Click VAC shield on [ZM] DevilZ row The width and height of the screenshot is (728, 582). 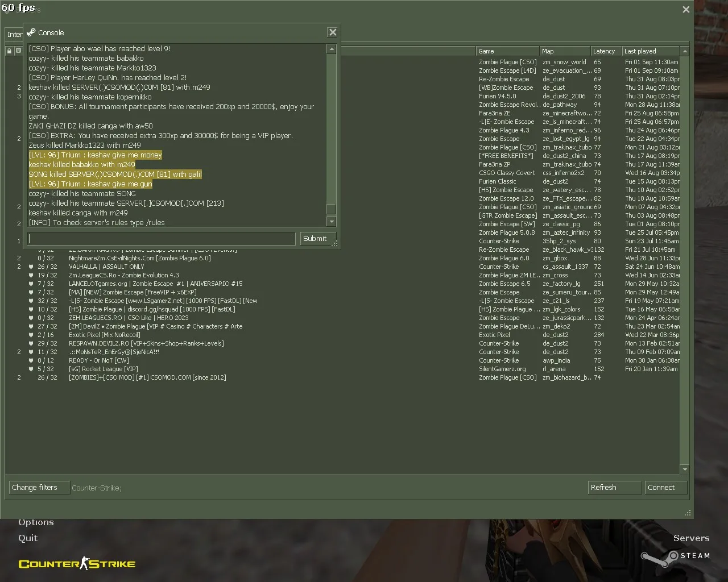click(32, 326)
